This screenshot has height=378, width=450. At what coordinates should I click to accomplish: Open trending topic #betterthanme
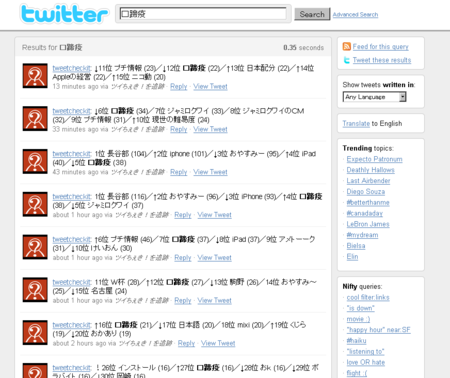tap(368, 202)
